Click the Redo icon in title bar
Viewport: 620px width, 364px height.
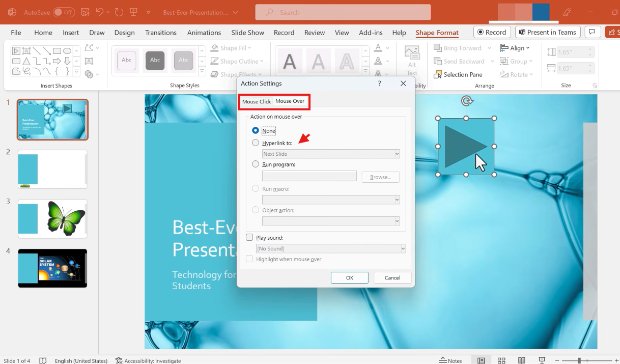coord(119,12)
